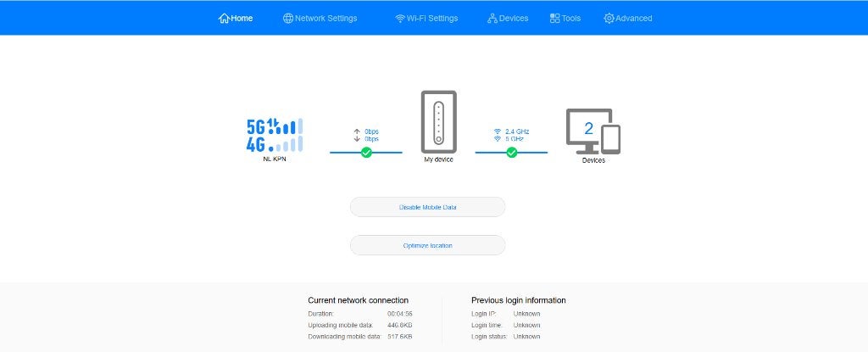The height and width of the screenshot is (352, 868).
Task: Click the Network Settings globe icon
Action: tap(288, 19)
